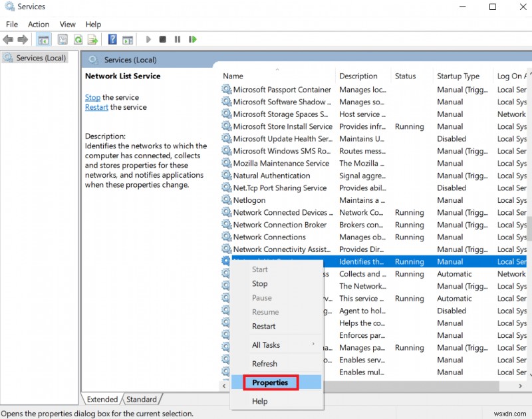Click the vertical scrollbar of the services list
The width and height of the screenshot is (532, 419).
point(529,229)
